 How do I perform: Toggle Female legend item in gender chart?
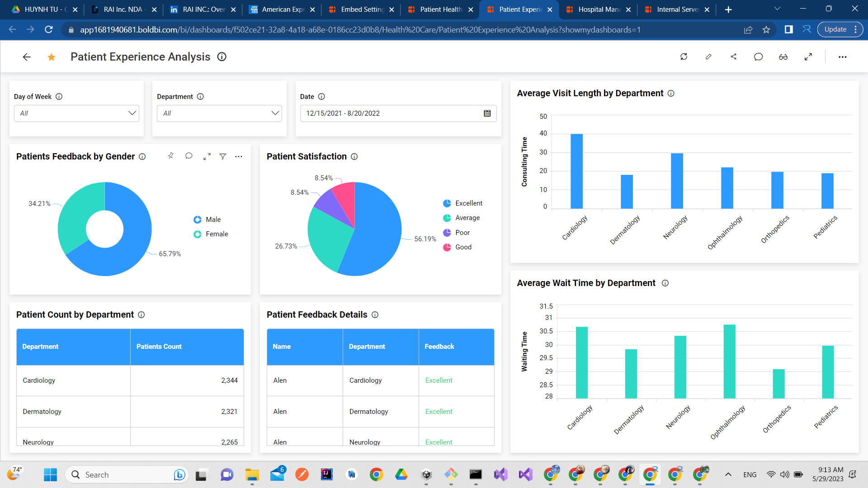coord(217,234)
